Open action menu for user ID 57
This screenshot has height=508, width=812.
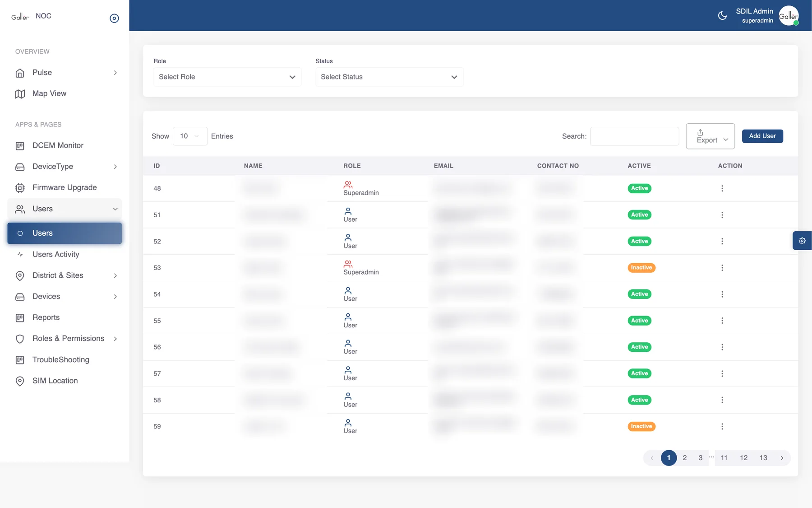point(722,373)
